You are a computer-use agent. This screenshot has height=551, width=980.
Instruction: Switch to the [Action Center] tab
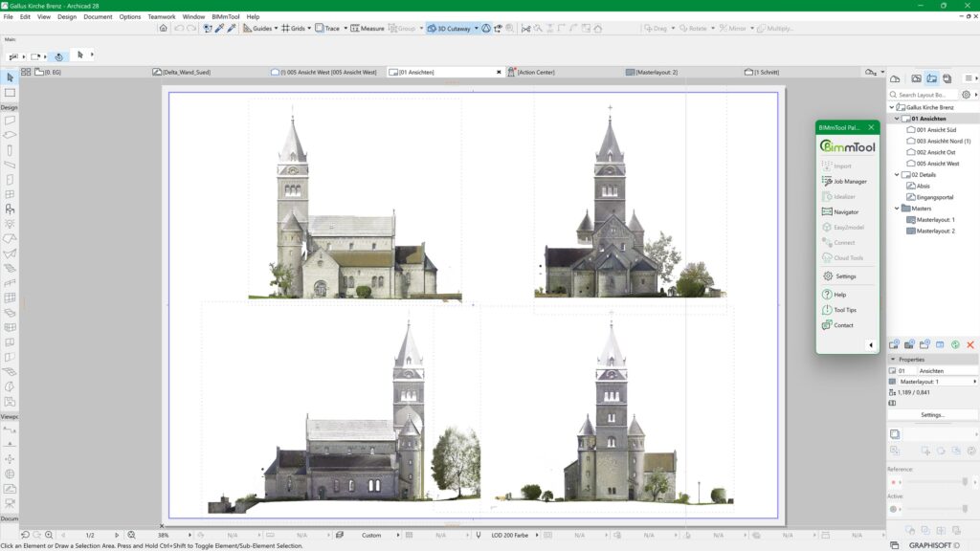pos(536,71)
